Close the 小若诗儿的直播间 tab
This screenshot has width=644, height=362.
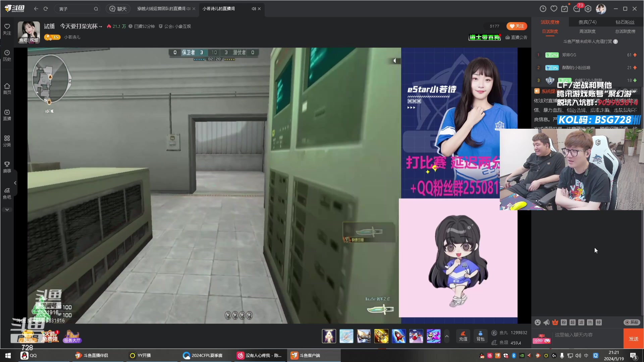259,9
